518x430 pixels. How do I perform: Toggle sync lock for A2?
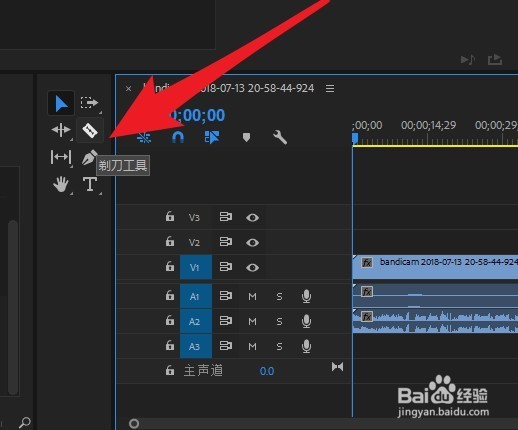point(226,321)
